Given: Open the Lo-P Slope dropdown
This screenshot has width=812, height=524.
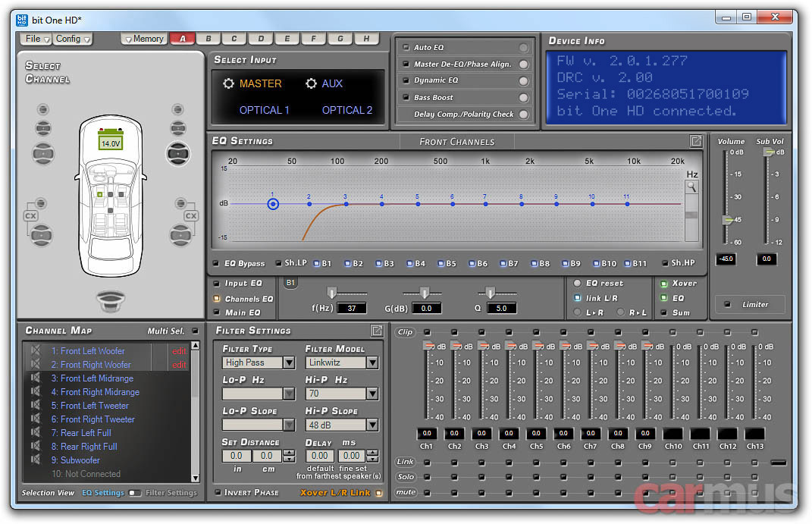Looking at the screenshot, I should tap(289, 425).
